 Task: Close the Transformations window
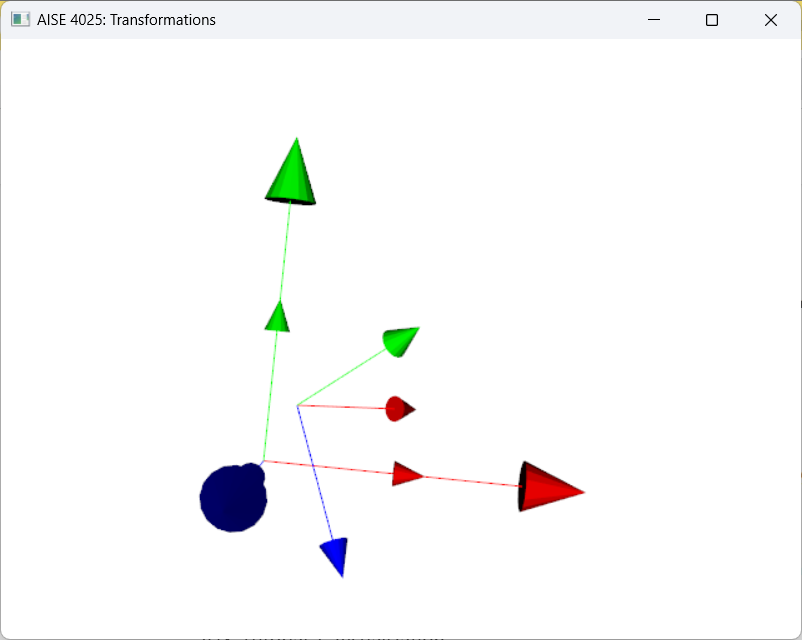pyautogui.click(x=770, y=19)
